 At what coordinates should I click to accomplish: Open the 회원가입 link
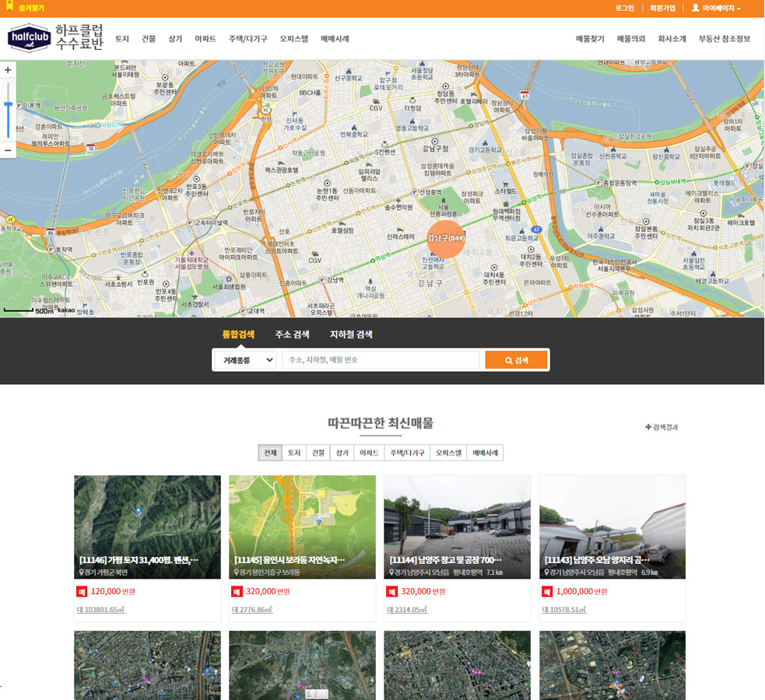point(662,8)
